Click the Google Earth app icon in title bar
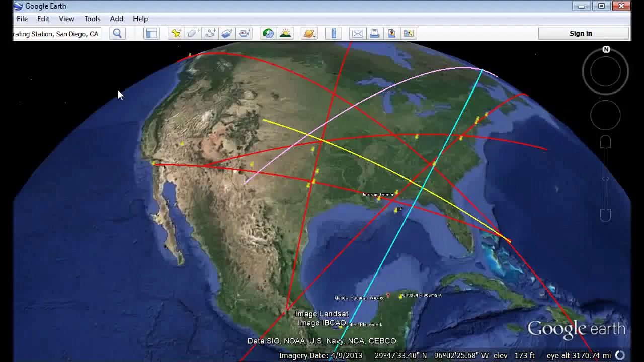This screenshot has height=362, width=644. [18, 6]
